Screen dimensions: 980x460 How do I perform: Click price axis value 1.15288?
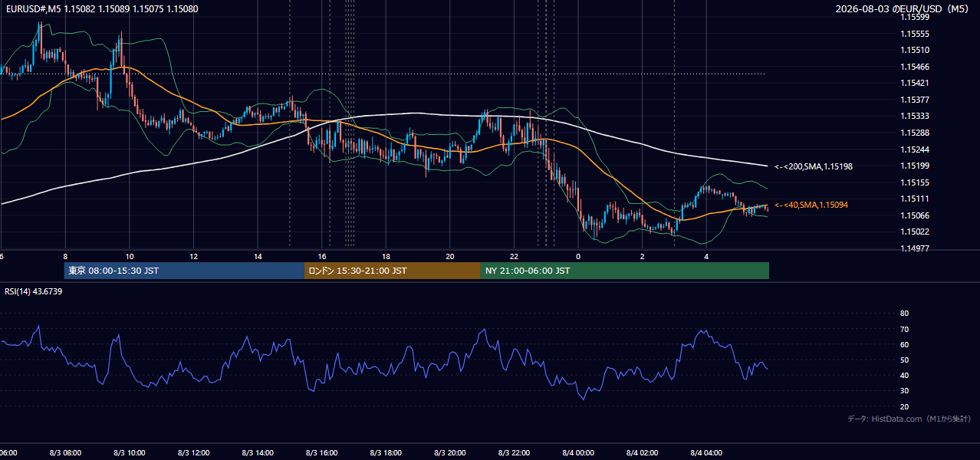click(914, 133)
